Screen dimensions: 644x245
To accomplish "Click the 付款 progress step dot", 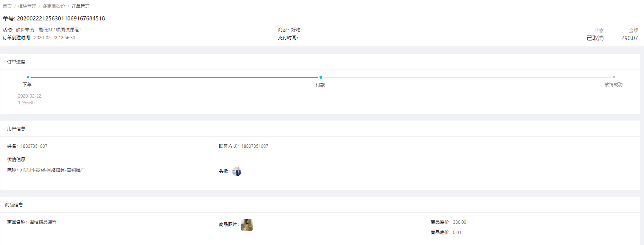I will coord(321,77).
